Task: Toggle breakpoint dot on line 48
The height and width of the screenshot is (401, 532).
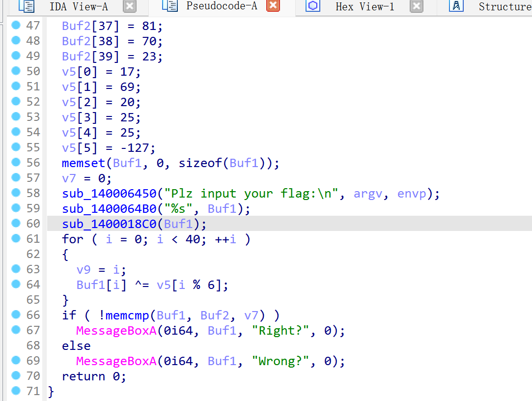Action: pyautogui.click(x=16, y=40)
